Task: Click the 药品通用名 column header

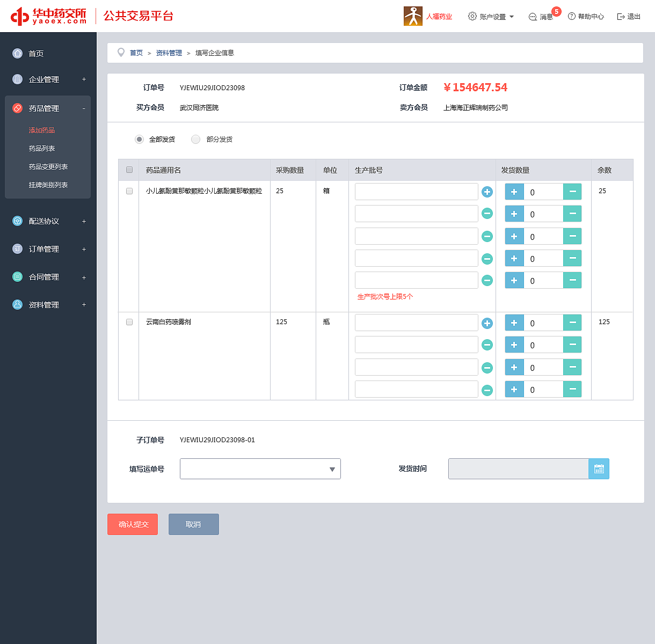Action: [x=163, y=170]
